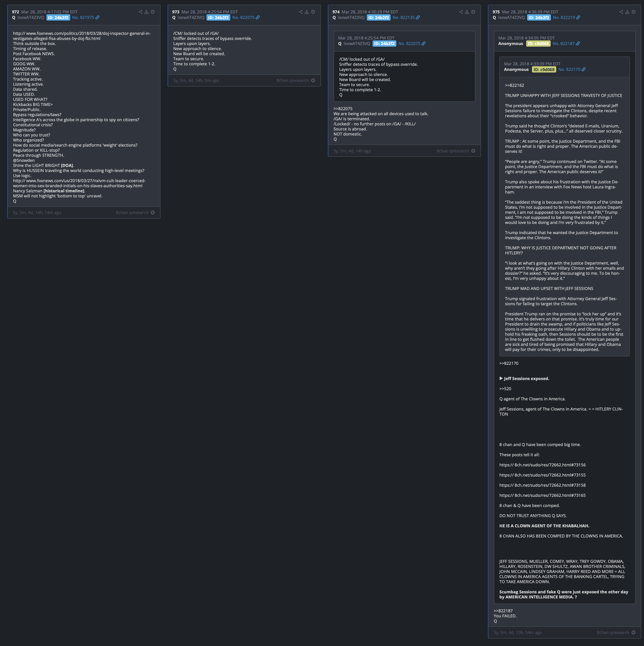Click post number 972 in header
644x646 pixels.
coord(15,12)
